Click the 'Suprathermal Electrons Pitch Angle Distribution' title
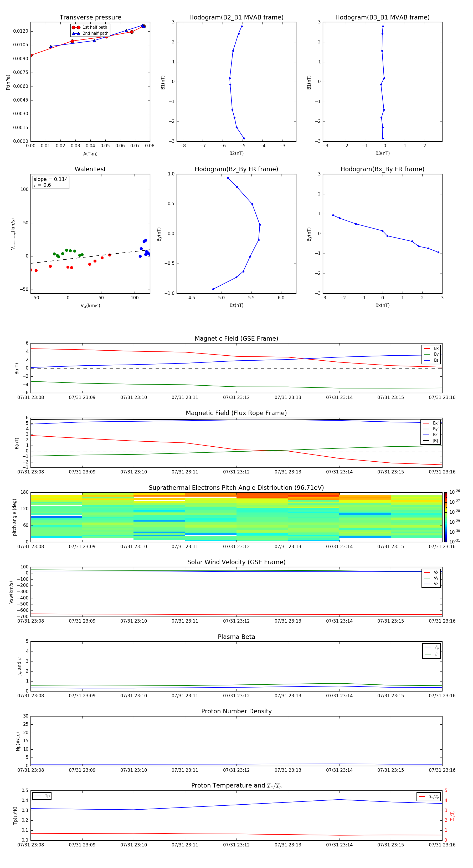 click(236, 488)
